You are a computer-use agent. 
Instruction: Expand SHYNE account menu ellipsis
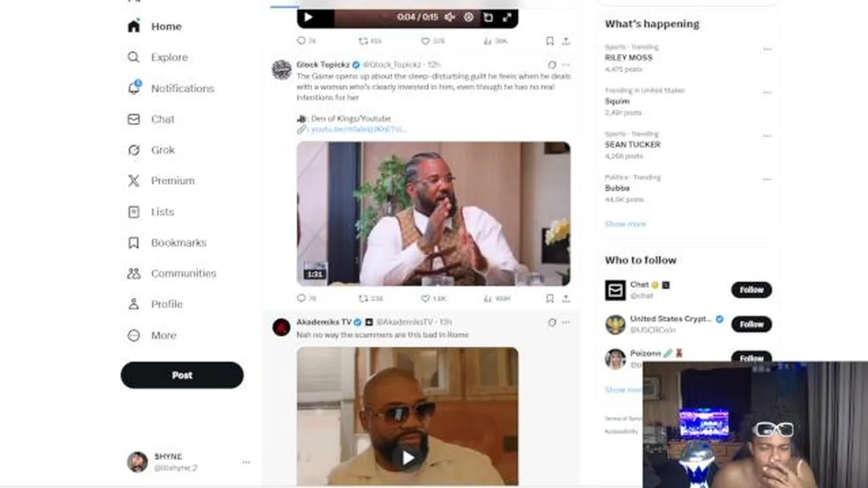(x=245, y=462)
